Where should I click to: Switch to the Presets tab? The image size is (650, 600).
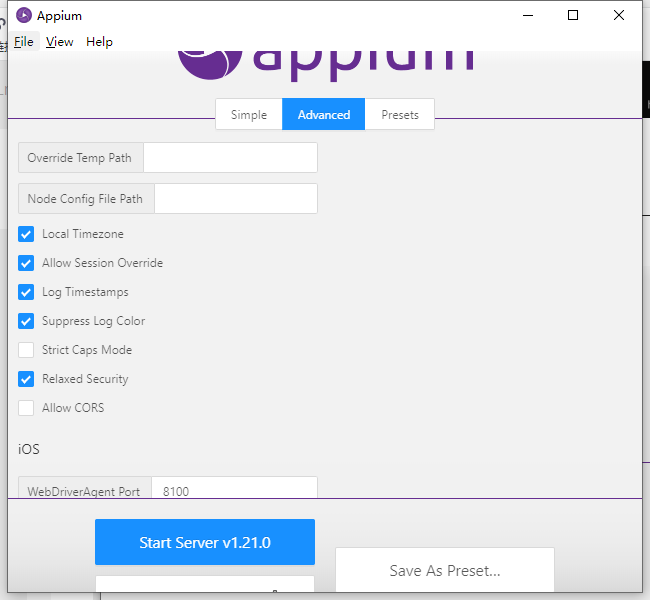(400, 114)
